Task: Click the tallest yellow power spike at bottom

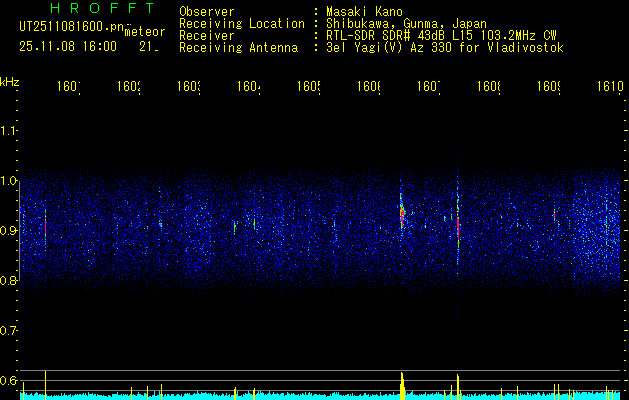Action: pos(45,385)
